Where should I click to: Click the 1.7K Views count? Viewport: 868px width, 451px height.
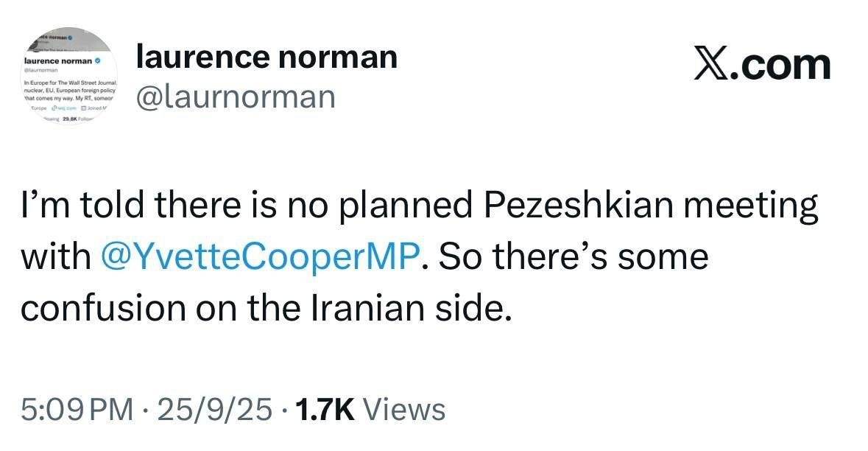coord(370,410)
